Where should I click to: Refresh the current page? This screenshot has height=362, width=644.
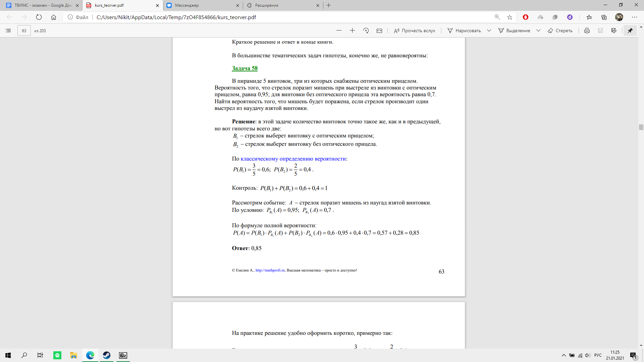(39, 17)
